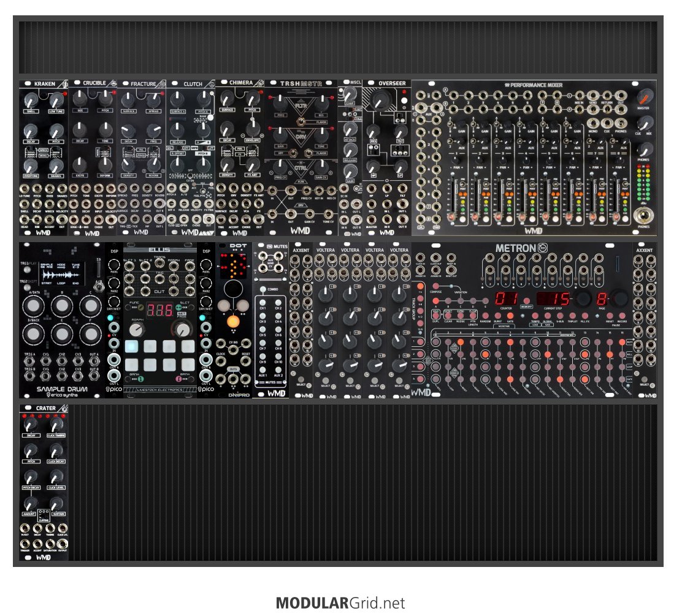Select the Sample Drum OUT A jack
The width and height of the screenshot is (682, 616).
[x=94, y=361]
